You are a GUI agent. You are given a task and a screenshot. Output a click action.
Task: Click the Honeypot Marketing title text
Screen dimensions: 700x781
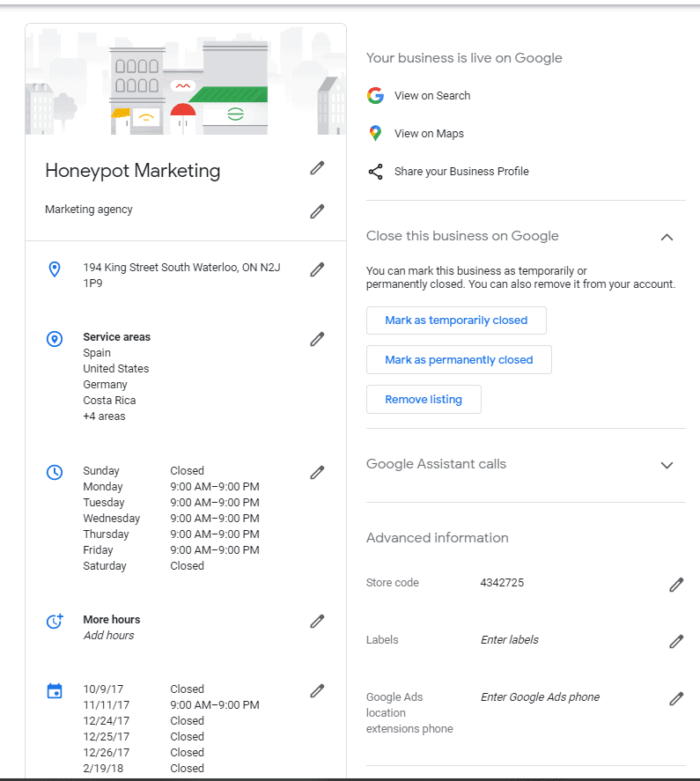coord(133,171)
